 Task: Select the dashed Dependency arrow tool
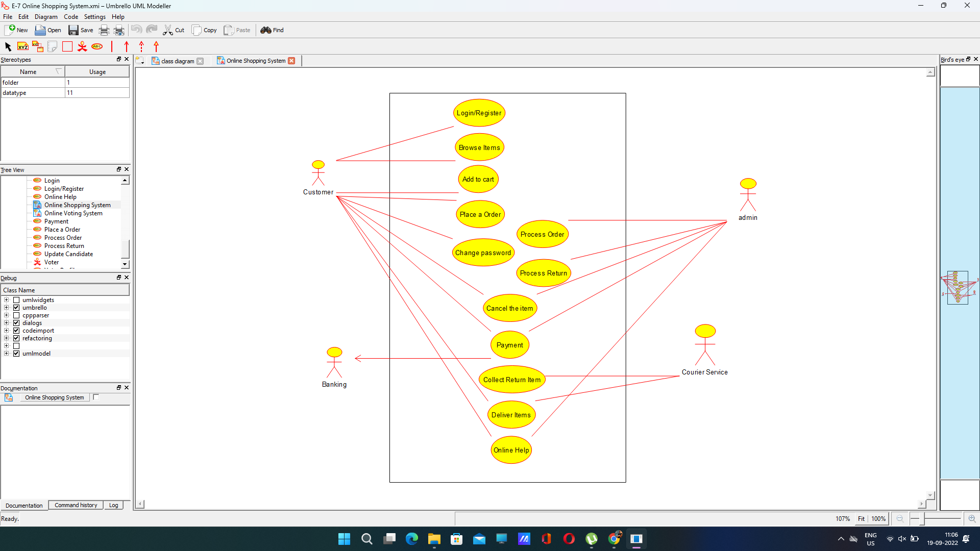[141, 46]
